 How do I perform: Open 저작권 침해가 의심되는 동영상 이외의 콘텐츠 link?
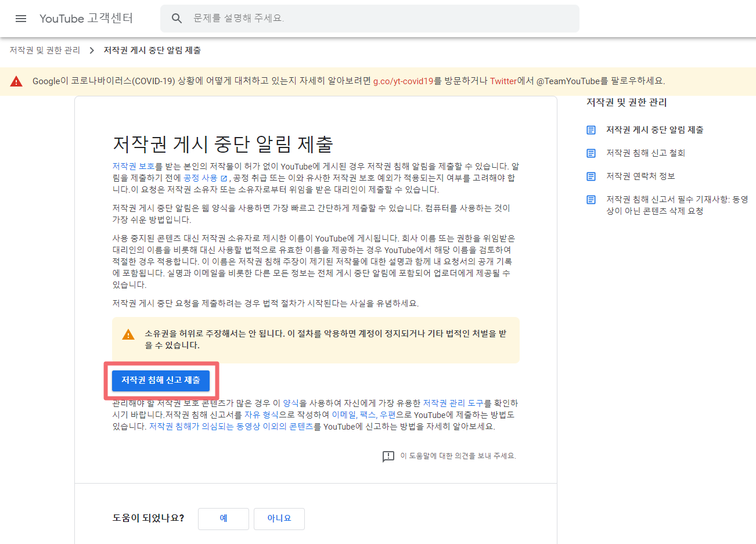[x=231, y=427]
